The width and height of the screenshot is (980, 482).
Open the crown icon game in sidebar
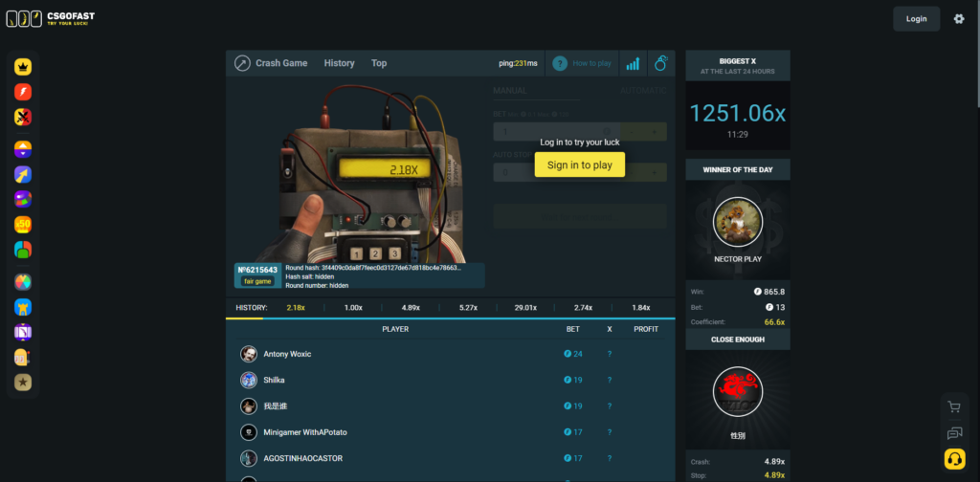tap(23, 67)
